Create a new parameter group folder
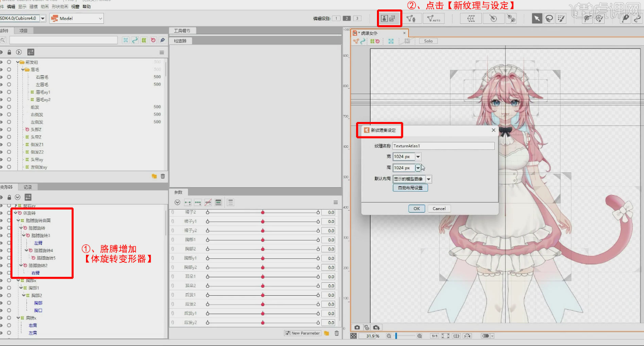This screenshot has width=644, height=346. [x=327, y=333]
